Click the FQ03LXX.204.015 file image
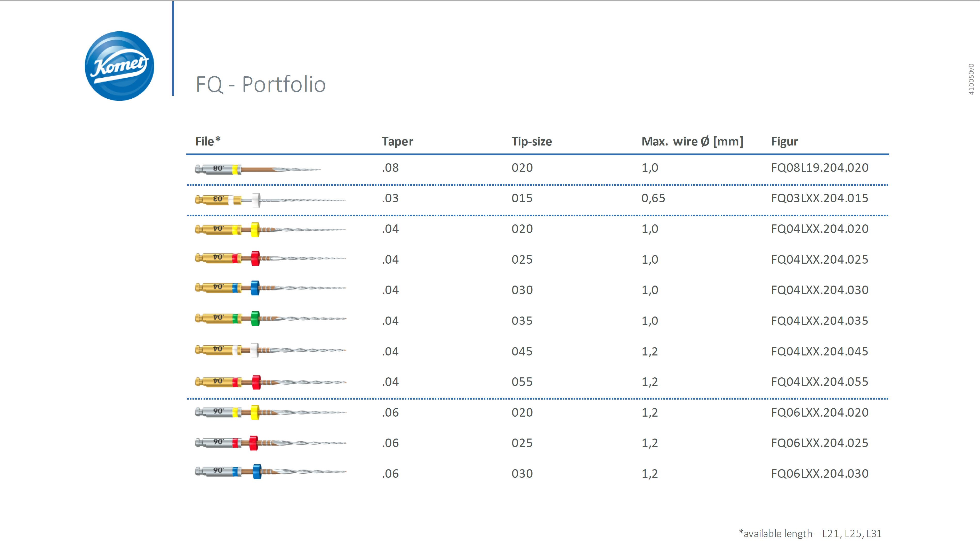This screenshot has width=980, height=551. pyautogui.click(x=270, y=200)
